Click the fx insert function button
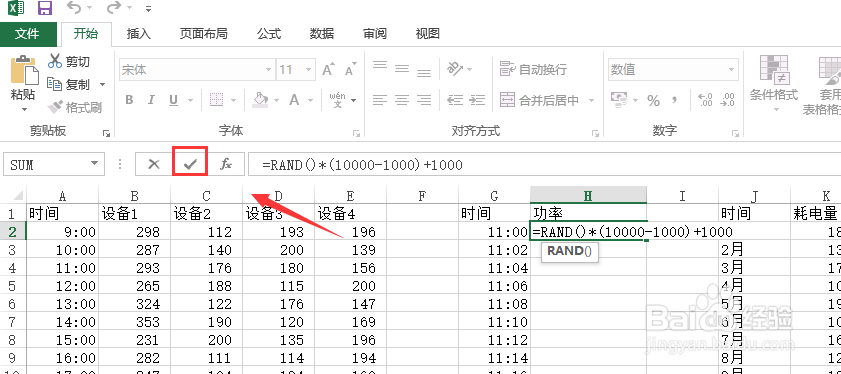 pyautogui.click(x=226, y=164)
